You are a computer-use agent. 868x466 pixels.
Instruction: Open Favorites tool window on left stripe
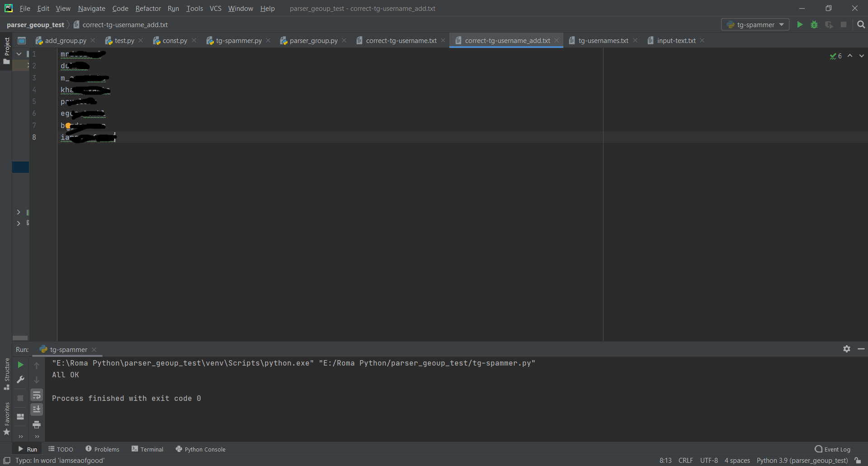6,419
